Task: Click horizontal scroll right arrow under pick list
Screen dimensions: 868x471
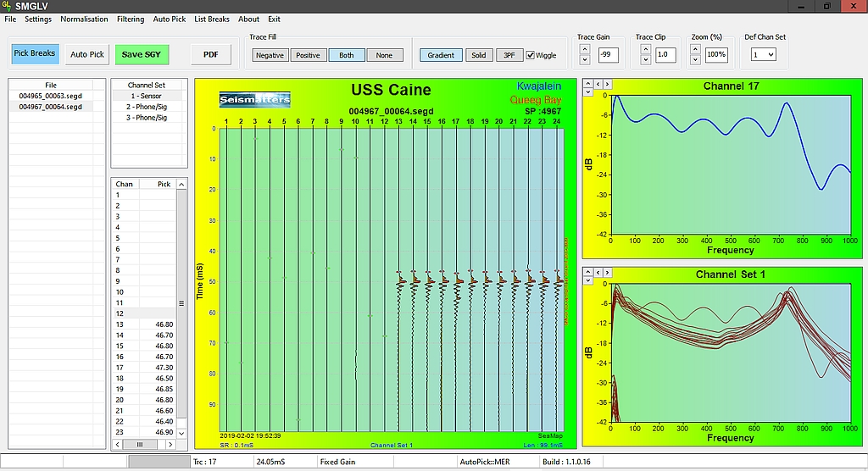Action: point(170,445)
